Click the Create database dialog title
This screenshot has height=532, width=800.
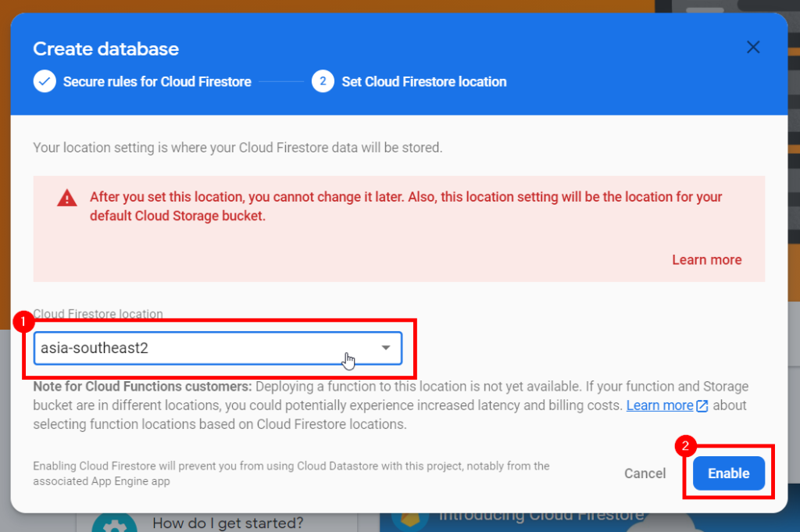click(x=106, y=49)
